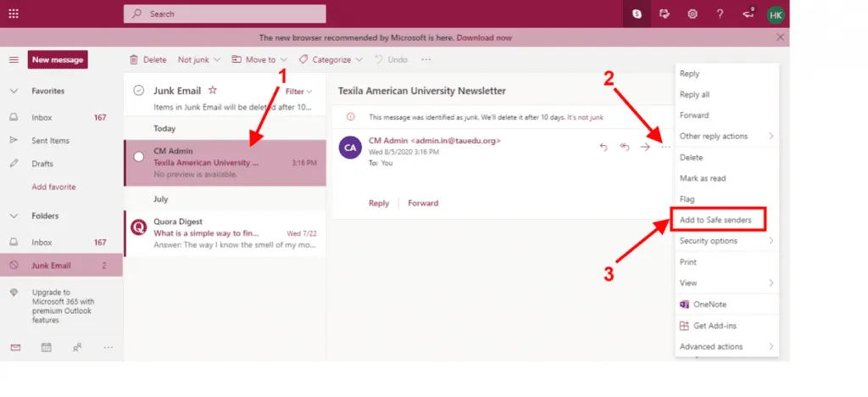Select all messages circle in Junk Email header
The image size is (868, 397).
pos(139,91)
